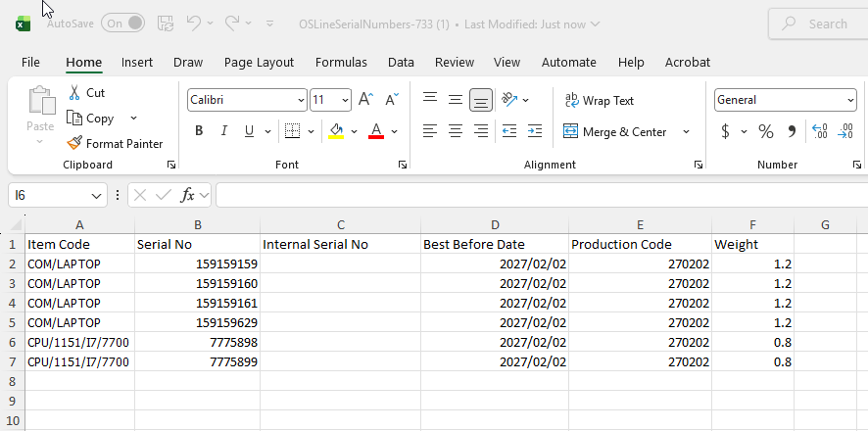This screenshot has height=431, width=868.
Task: Click the Insert Function fx button
Action: 188,195
